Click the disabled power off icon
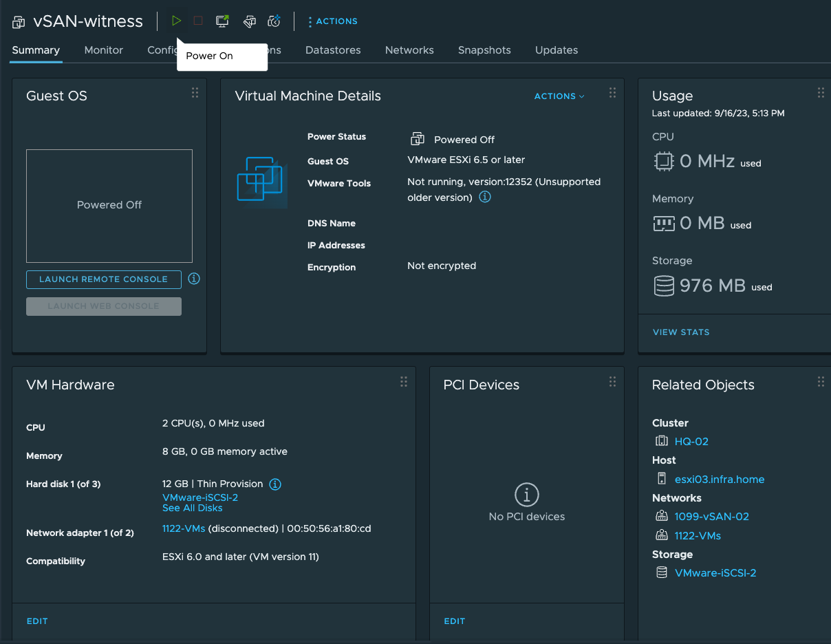 (197, 21)
